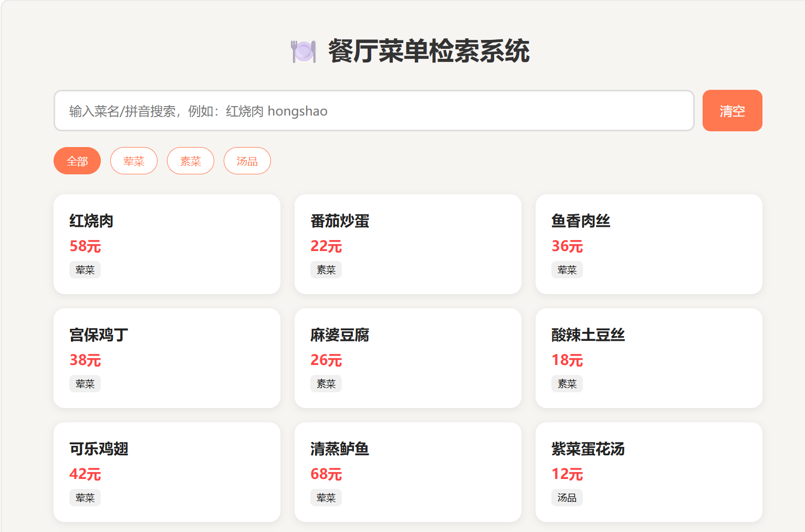Click the 鱼香肉丝 dish name
This screenshot has height=532, width=805.
(x=581, y=221)
